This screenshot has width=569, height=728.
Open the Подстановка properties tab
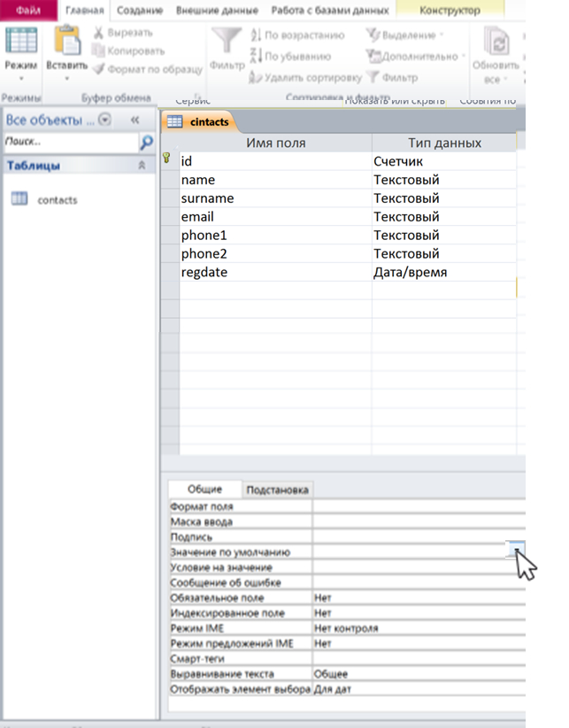(x=277, y=490)
